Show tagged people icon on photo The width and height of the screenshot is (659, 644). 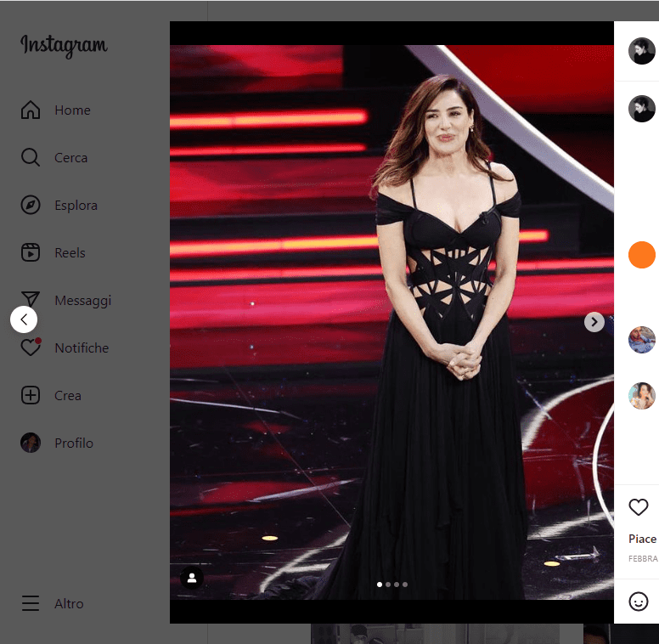(x=192, y=578)
